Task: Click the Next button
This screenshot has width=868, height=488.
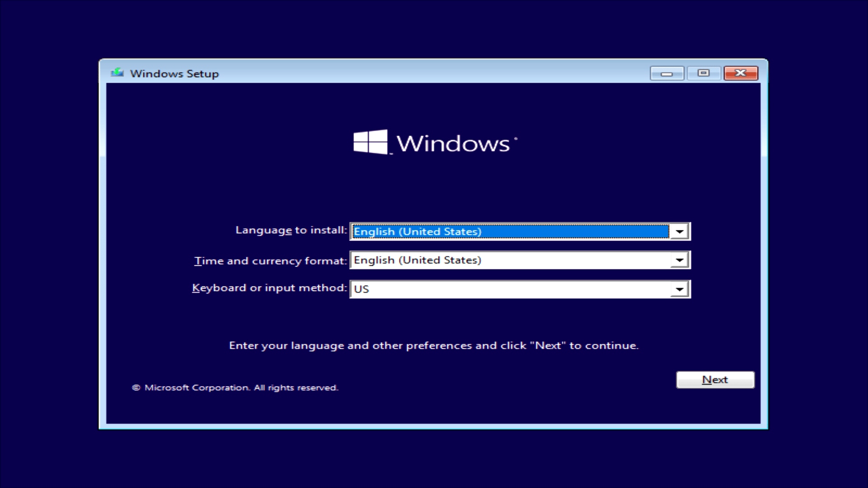Action: pos(715,380)
